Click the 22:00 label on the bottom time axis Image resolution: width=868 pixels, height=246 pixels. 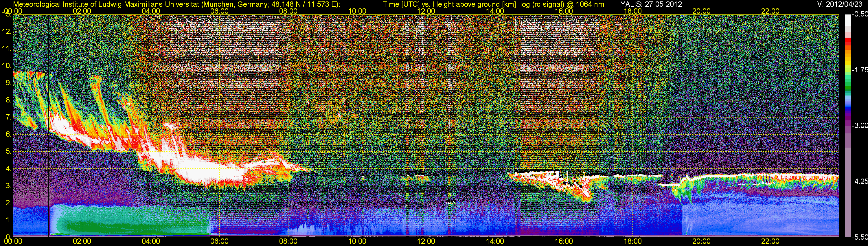(x=770, y=242)
